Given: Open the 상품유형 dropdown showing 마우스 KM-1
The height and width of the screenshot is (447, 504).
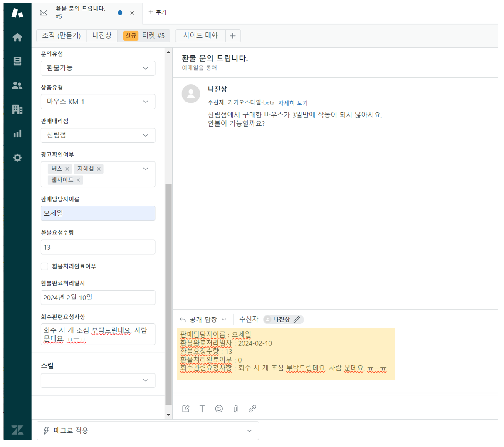Looking at the screenshot, I should point(98,102).
